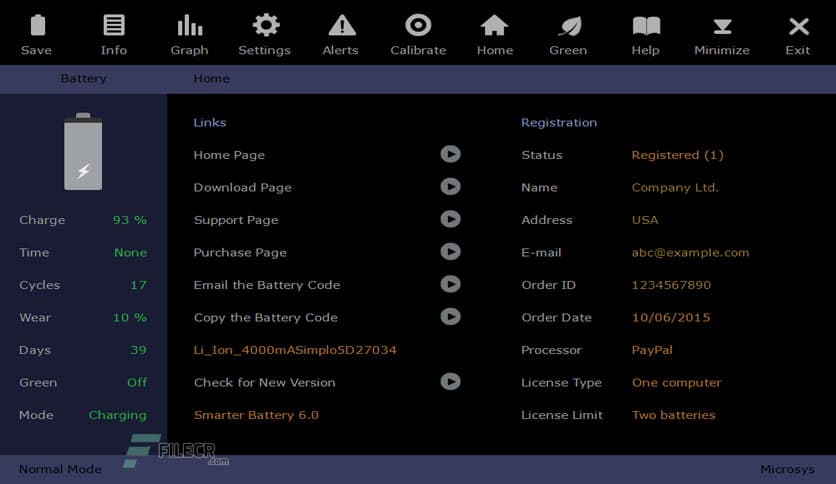Click Cycles value 17
The image size is (836, 484).
(138, 285)
